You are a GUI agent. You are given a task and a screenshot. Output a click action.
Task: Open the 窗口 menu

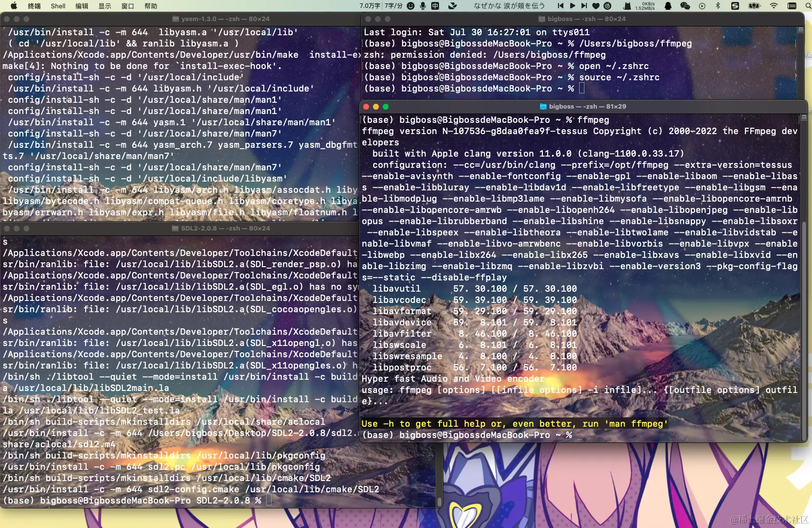pos(128,6)
